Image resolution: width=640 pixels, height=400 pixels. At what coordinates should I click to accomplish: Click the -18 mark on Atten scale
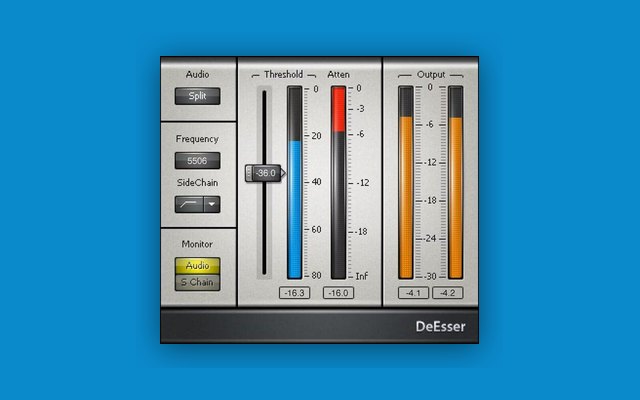pos(362,232)
